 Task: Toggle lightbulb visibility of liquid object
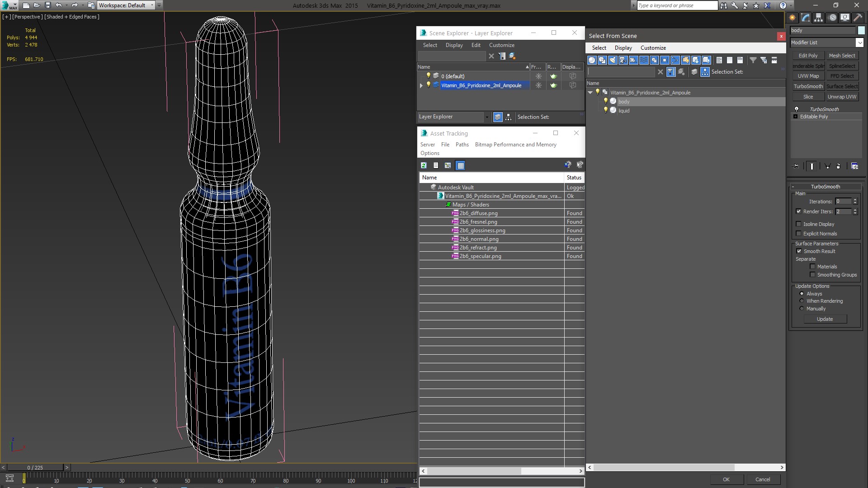(606, 110)
